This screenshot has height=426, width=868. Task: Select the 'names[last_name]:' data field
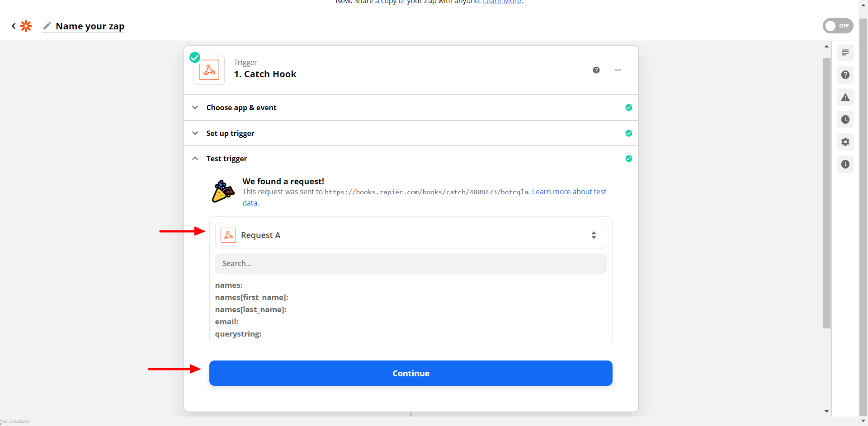251,309
